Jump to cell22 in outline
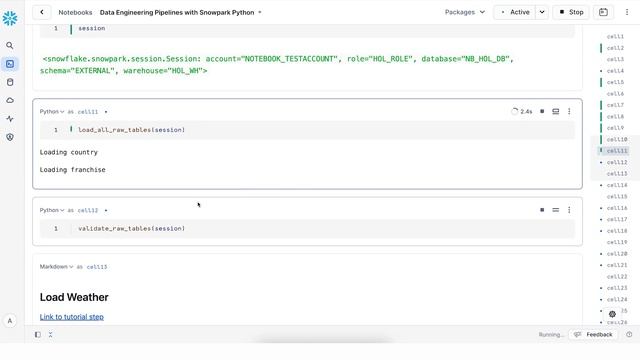Viewport: 640px width, 360px height. click(617, 276)
